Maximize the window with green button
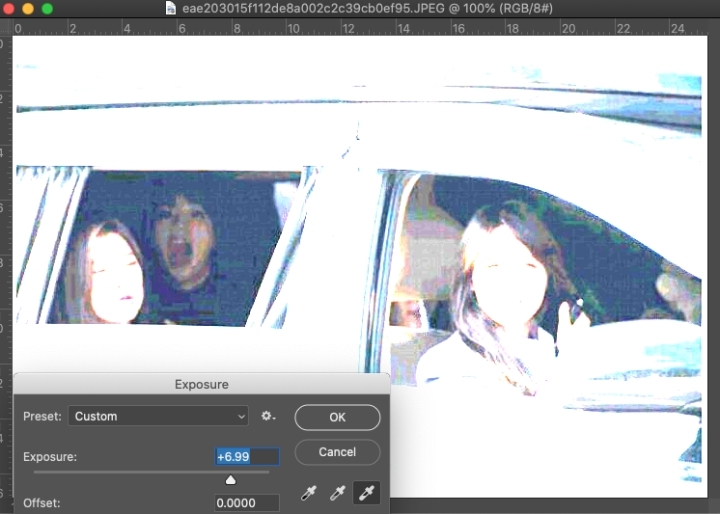Screen dimensions: 720x514 coord(47,8)
